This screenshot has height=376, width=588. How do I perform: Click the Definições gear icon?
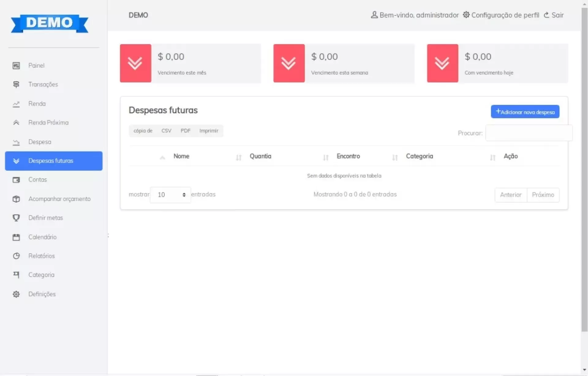(16, 294)
